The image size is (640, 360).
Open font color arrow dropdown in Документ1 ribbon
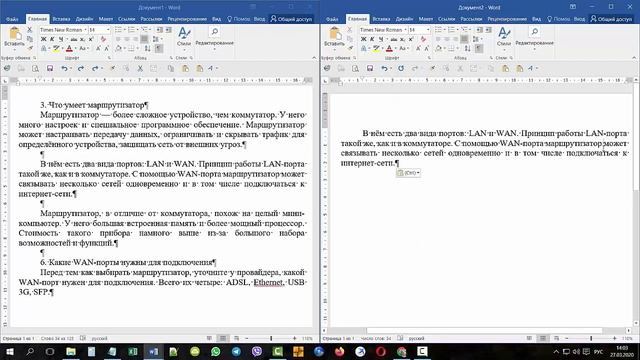click(x=76, y=48)
